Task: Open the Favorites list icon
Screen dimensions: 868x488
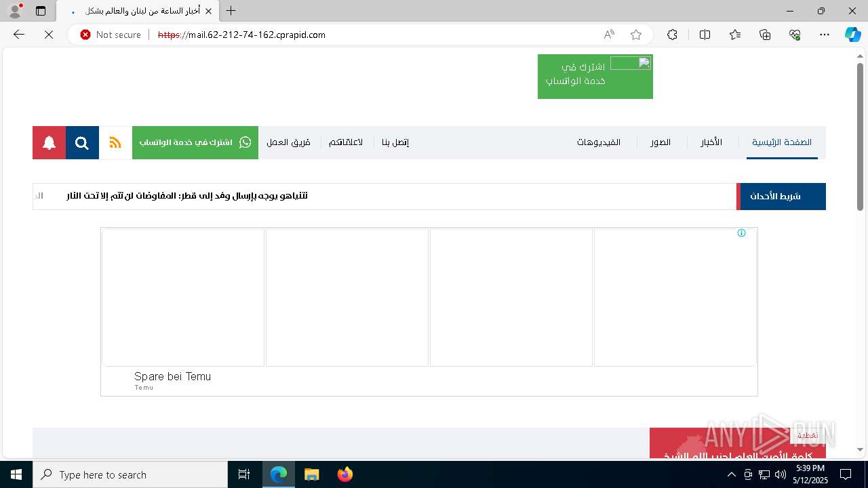Action: (735, 35)
